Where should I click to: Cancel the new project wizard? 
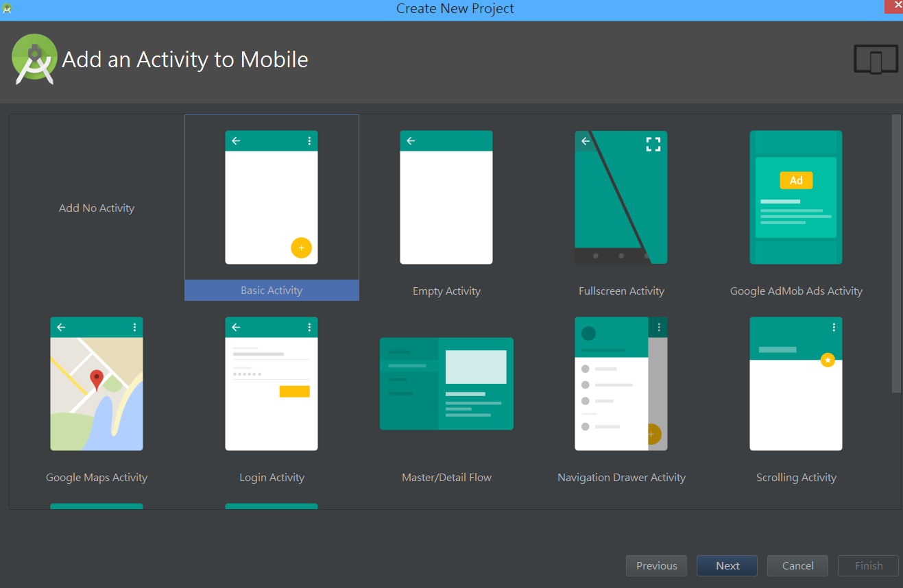tap(798, 566)
